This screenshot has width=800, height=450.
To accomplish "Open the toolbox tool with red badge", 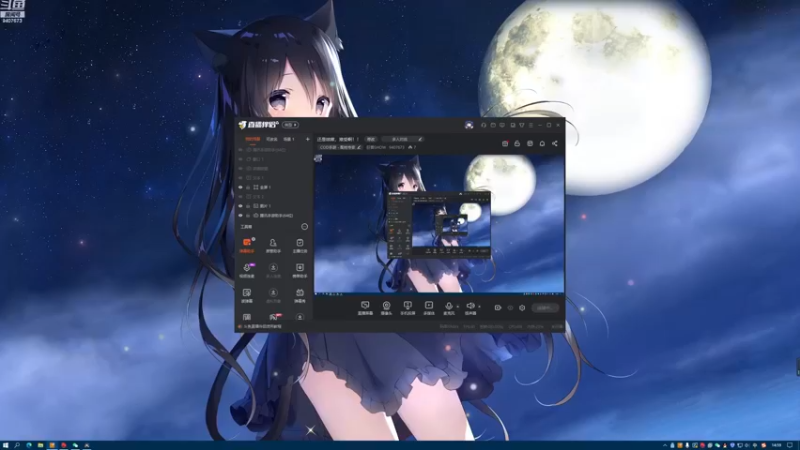I will (x=273, y=317).
